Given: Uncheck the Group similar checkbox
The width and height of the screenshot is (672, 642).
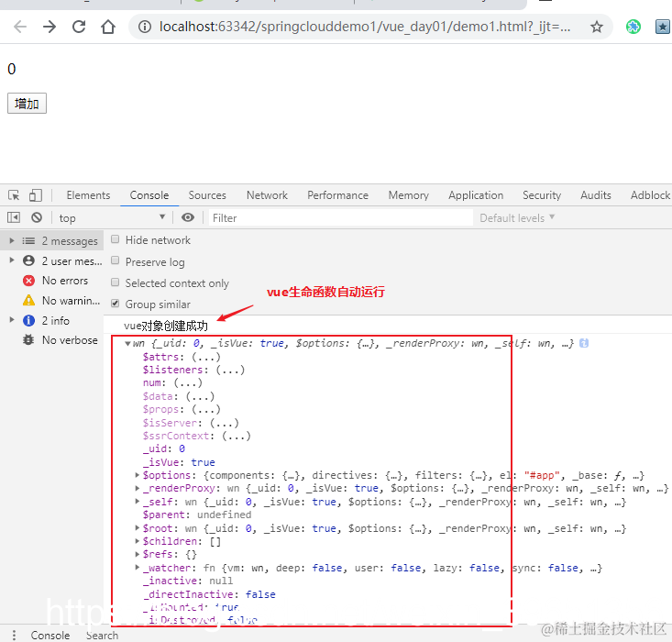Looking at the screenshot, I should pos(115,304).
